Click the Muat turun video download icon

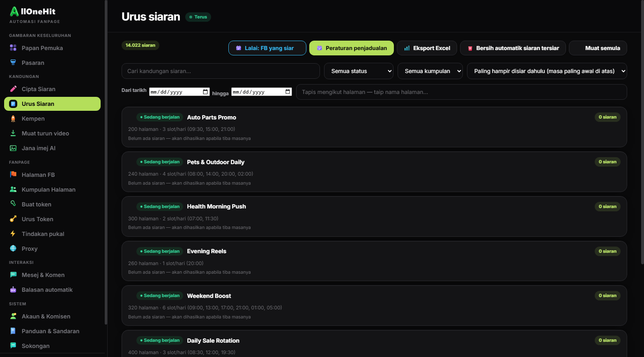pyautogui.click(x=13, y=133)
